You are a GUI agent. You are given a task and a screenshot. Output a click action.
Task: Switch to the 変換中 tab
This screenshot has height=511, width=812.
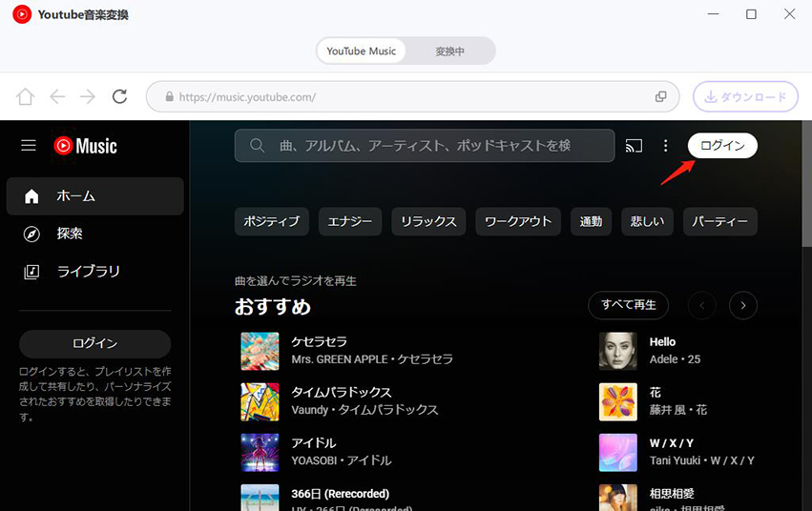click(x=449, y=51)
